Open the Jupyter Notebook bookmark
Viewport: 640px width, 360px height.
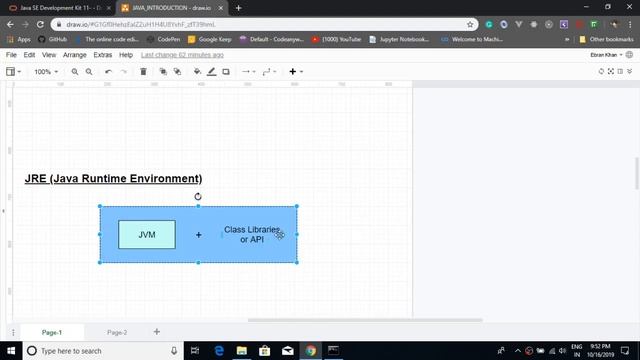tap(399, 40)
